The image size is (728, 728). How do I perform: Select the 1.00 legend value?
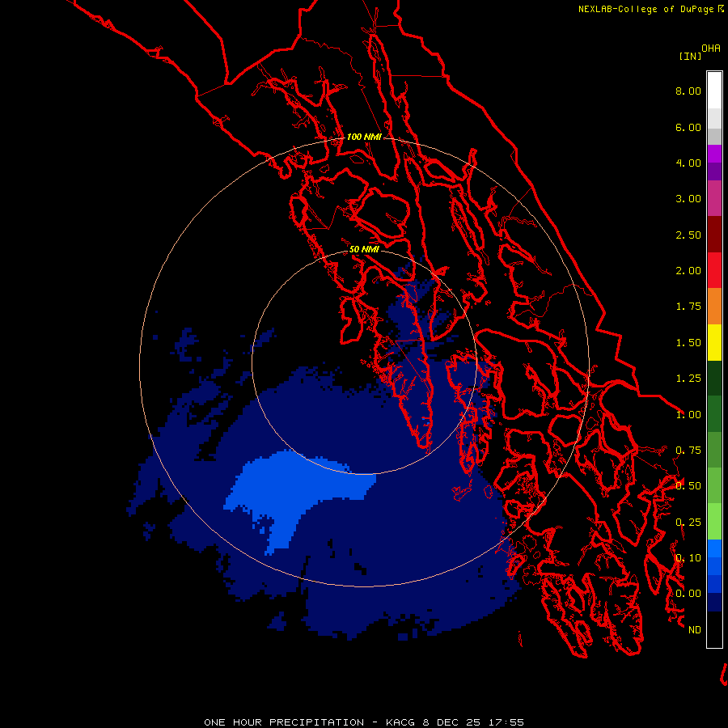pyautogui.click(x=688, y=415)
